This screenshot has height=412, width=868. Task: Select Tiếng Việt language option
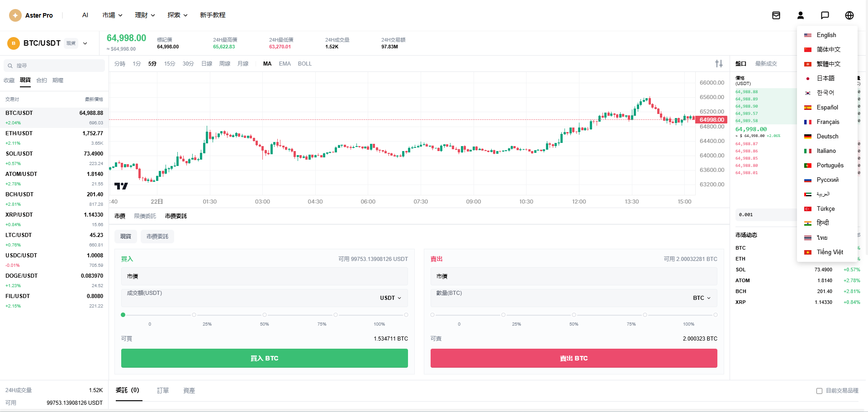(827, 252)
